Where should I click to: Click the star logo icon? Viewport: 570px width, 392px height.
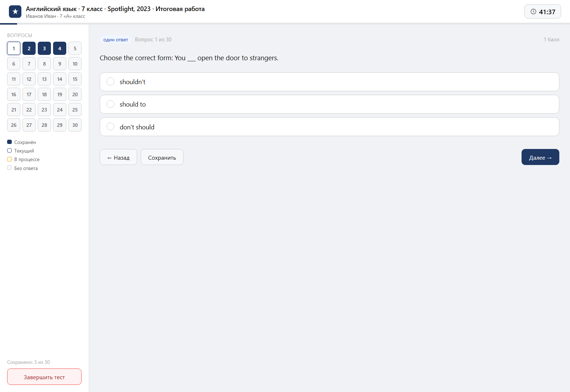coord(15,12)
